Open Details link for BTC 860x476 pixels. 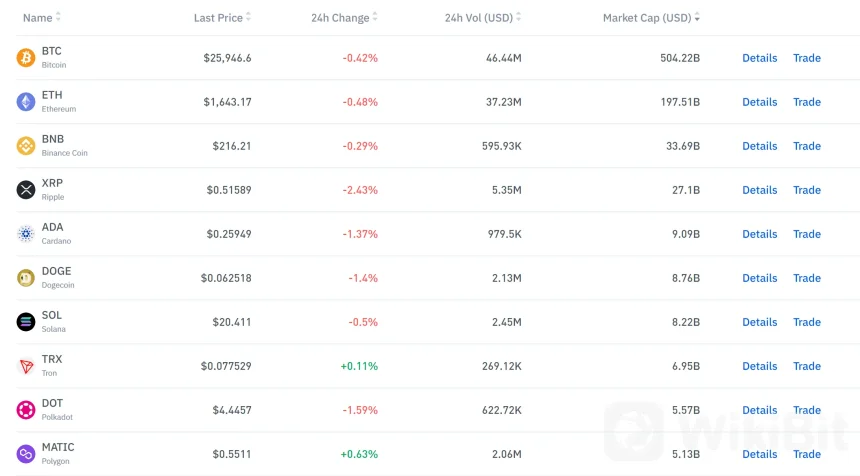click(759, 58)
